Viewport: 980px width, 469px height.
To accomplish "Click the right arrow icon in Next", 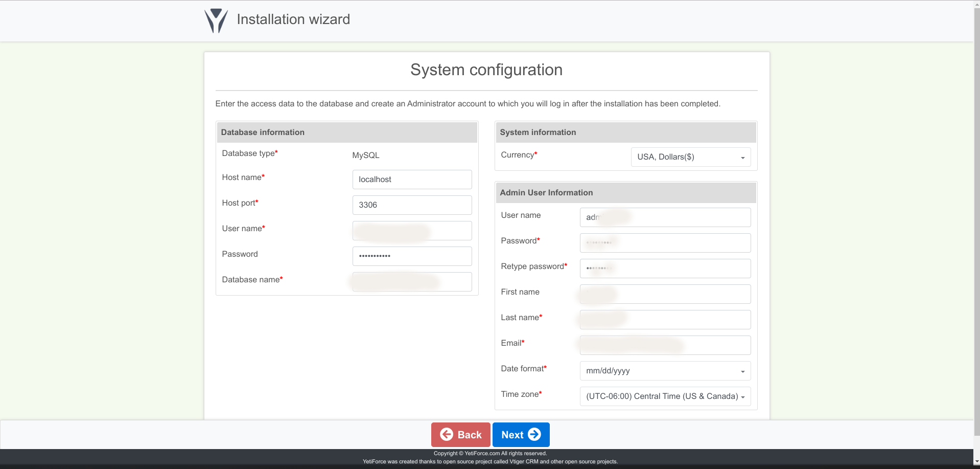I will click(x=534, y=434).
